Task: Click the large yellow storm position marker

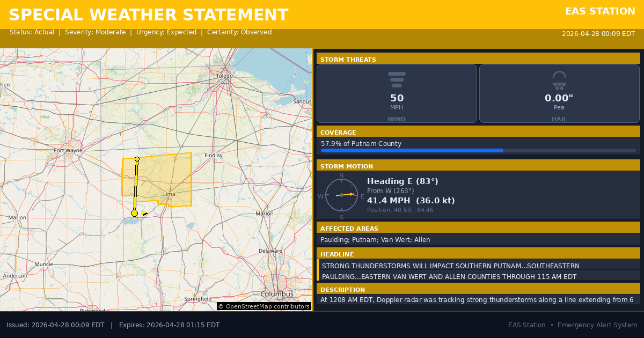Action: pos(134,213)
